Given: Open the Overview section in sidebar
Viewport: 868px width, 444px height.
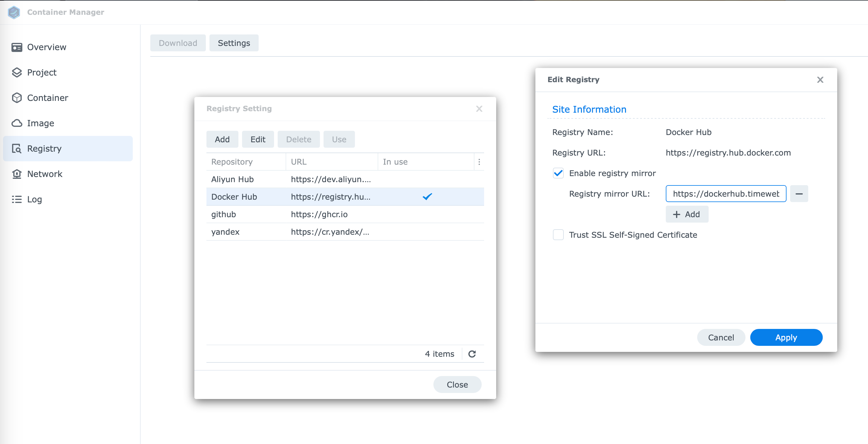Looking at the screenshot, I should tap(46, 47).
